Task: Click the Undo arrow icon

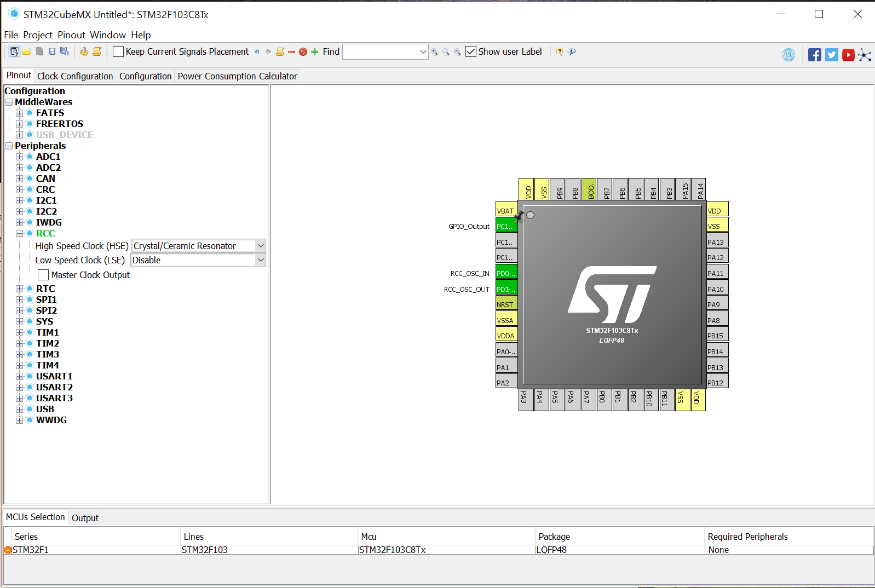Action: [x=256, y=52]
